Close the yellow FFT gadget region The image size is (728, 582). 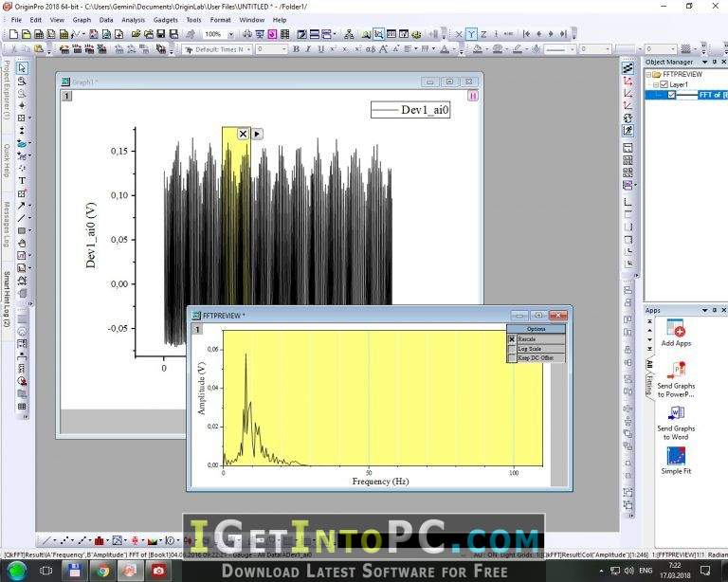(243, 135)
